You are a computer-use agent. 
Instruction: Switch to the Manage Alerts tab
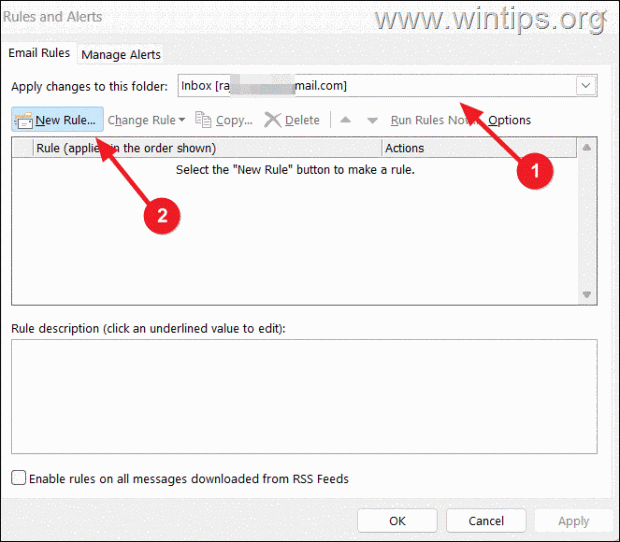point(121,55)
